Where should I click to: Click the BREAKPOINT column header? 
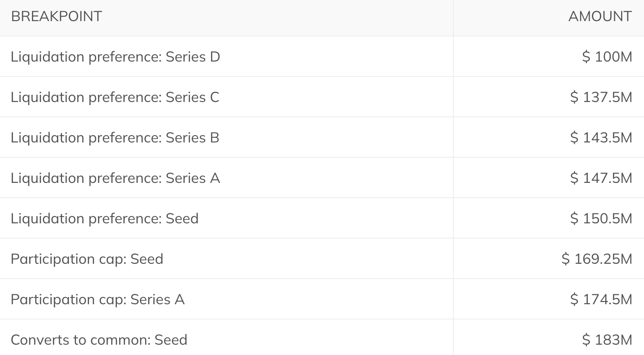(x=226, y=18)
